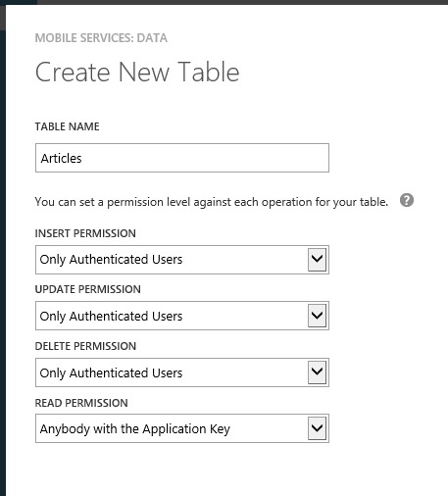Click the READ PERMISSION label
Viewport: 448px width, 496px height.
81,403
